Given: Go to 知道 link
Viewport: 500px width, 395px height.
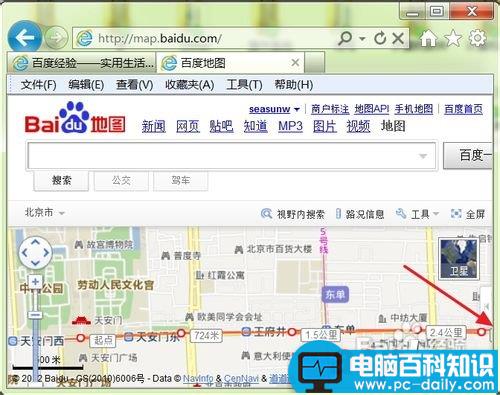Looking at the screenshot, I should pos(255,127).
